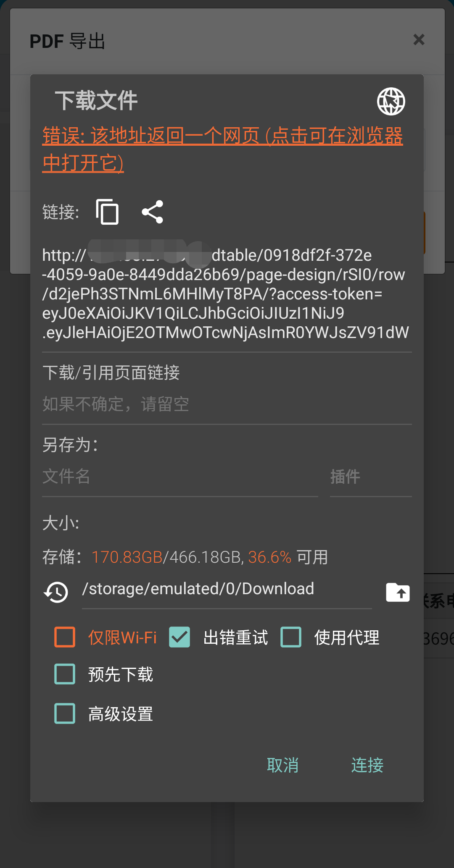Click the referer page link field
The width and height of the screenshot is (454, 868).
pyautogui.click(x=227, y=404)
